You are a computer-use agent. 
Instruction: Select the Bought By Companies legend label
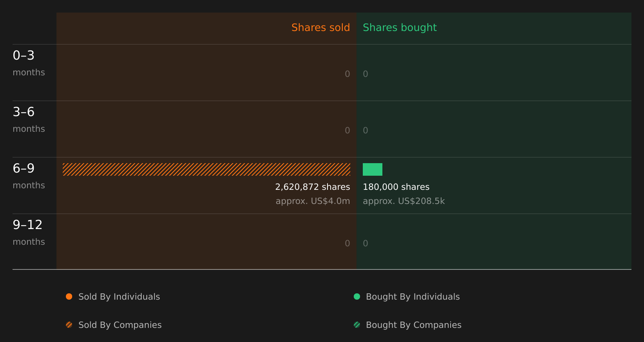click(x=413, y=325)
